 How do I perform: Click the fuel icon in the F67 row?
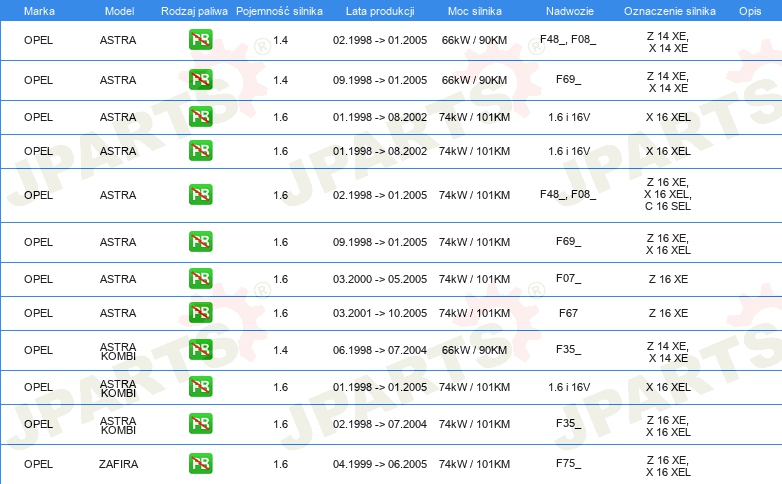(200, 313)
